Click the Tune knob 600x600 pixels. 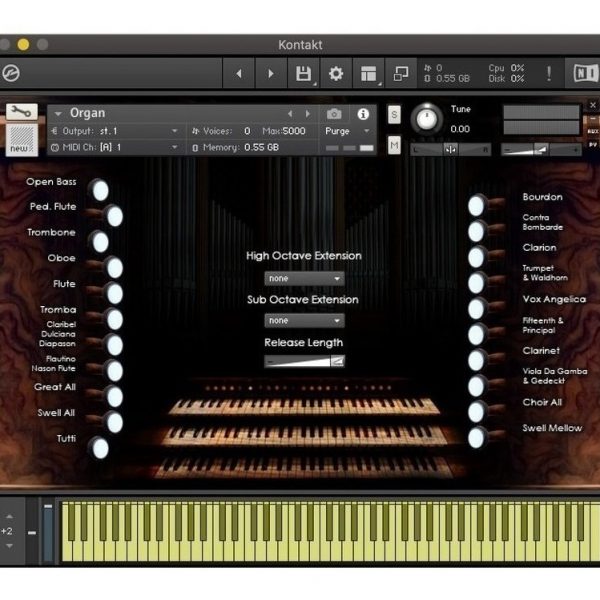pyautogui.click(x=427, y=118)
